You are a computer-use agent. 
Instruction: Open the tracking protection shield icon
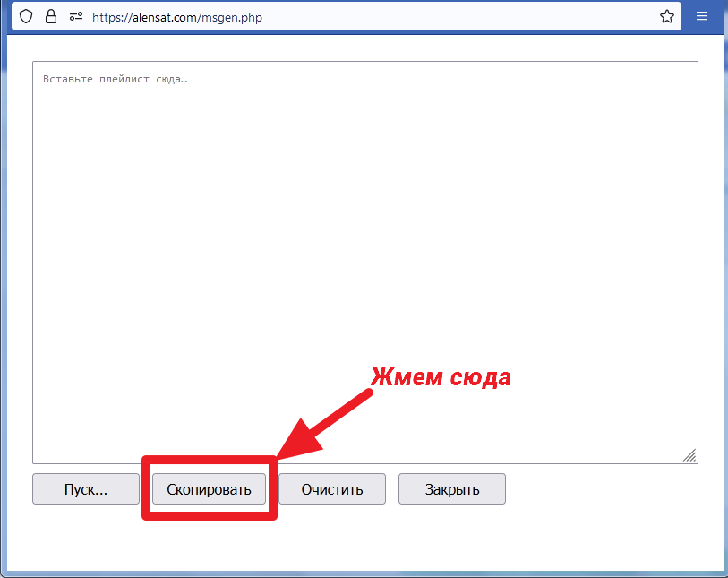click(27, 17)
